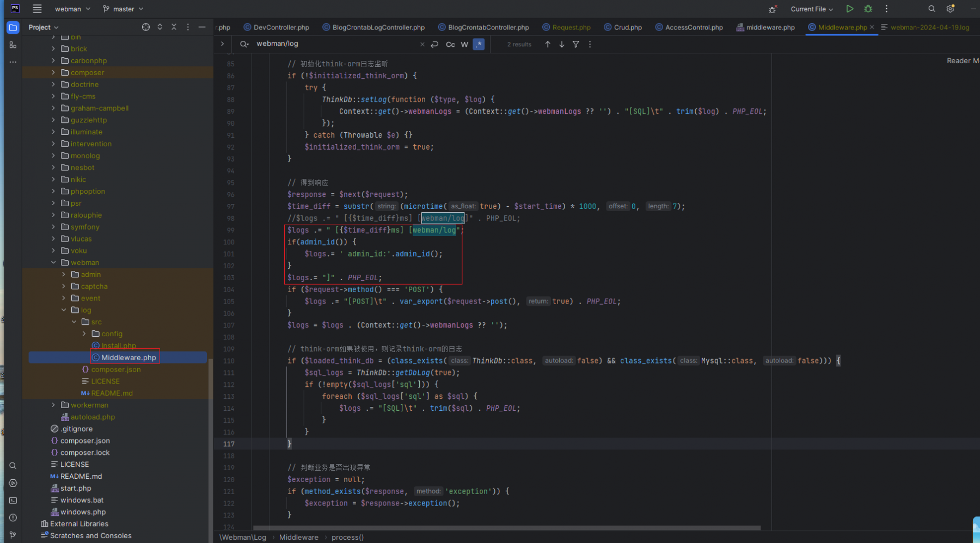
Task: Click the debug listener icon in the title bar
Action: [773, 9]
